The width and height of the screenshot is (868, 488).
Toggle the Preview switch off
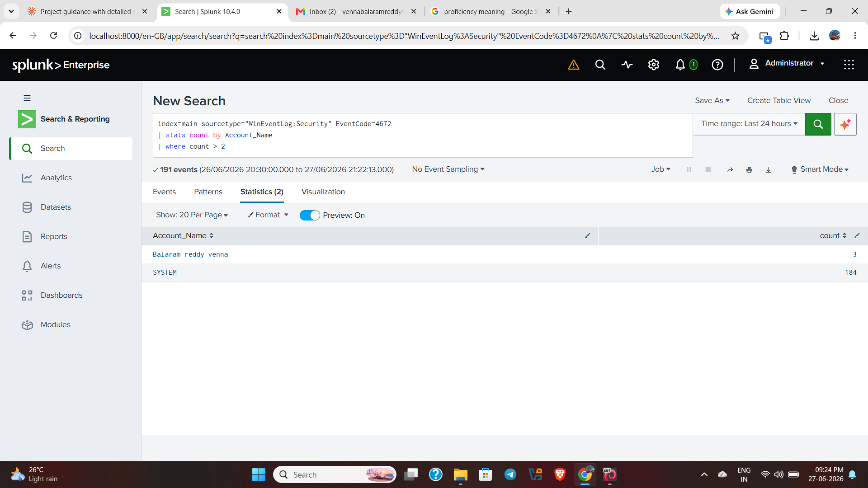coord(310,215)
